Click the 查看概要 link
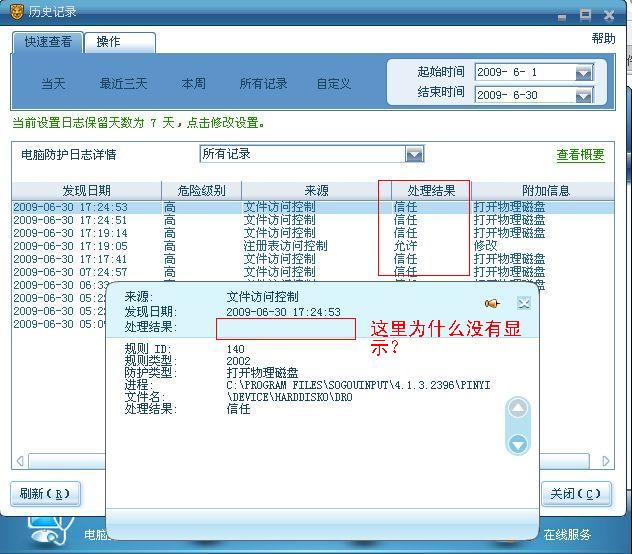This screenshot has height=554, width=632. tap(580, 154)
